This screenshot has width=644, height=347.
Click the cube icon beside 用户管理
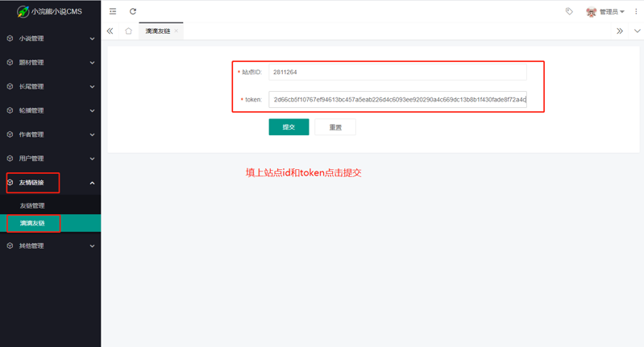(10, 159)
